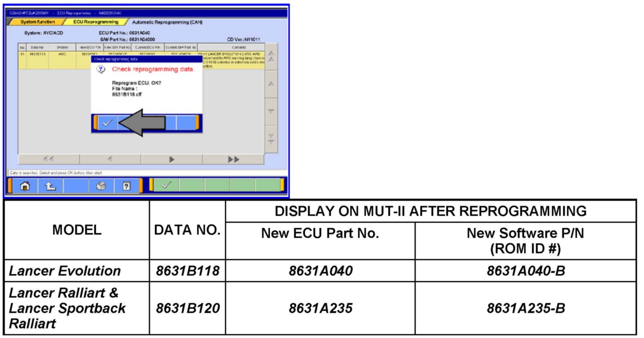Click the print icon in bottom toolbar
The width and height of the screenshot is (644, 338).
coord(101,186)
